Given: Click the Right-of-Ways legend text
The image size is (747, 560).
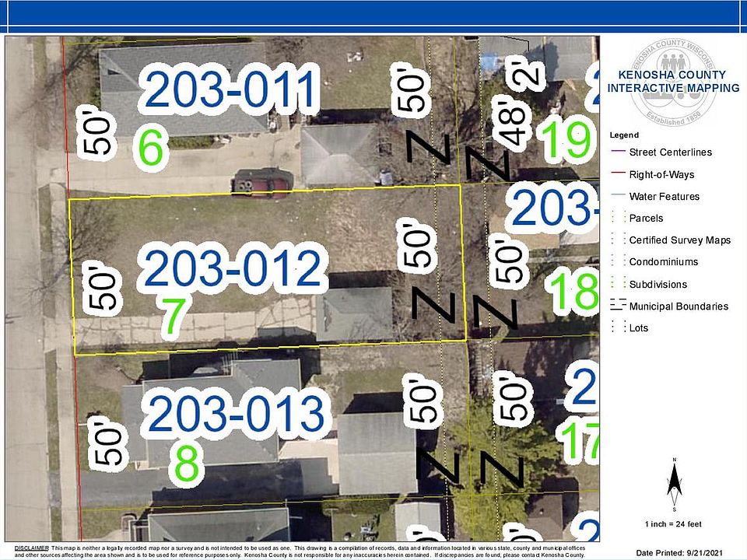Looking at the screenshot, I should click(x=661, y=174).
